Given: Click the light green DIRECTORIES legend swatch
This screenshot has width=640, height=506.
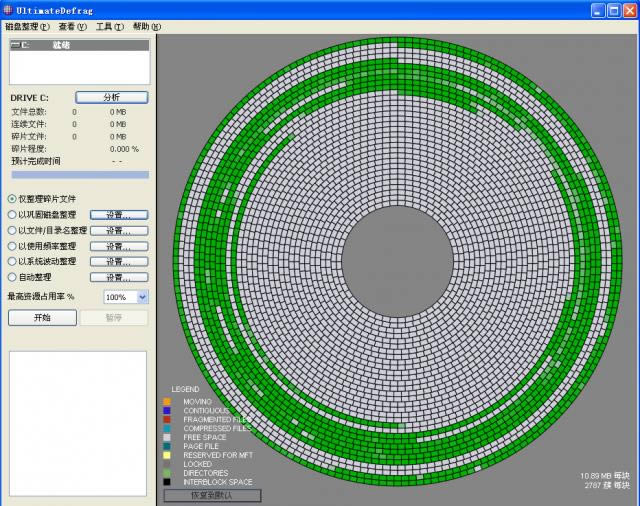Looking at the screenshot, I should 167,473.
